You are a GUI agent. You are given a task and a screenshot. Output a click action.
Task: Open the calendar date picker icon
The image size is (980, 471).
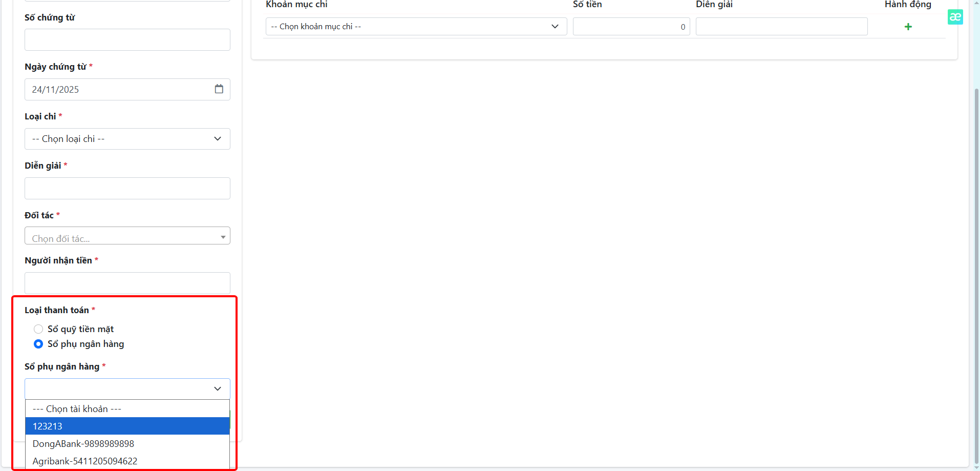tap(219, 89)
